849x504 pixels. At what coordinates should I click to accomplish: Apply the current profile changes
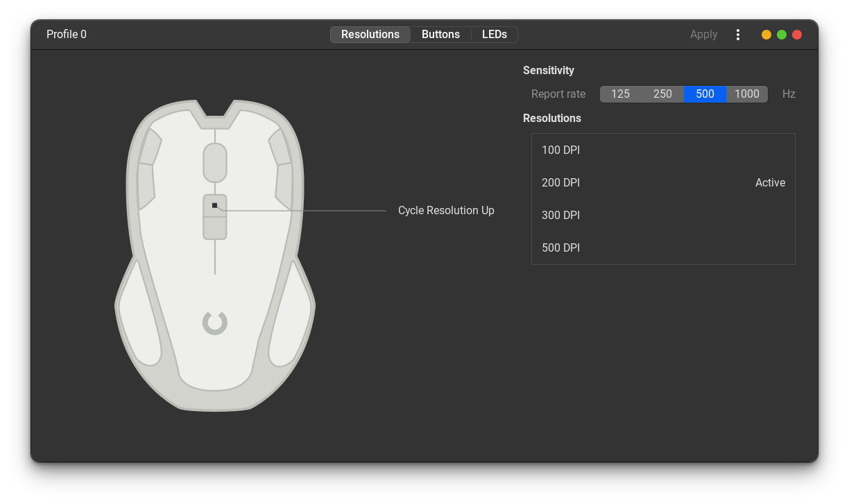click(703, 34)
